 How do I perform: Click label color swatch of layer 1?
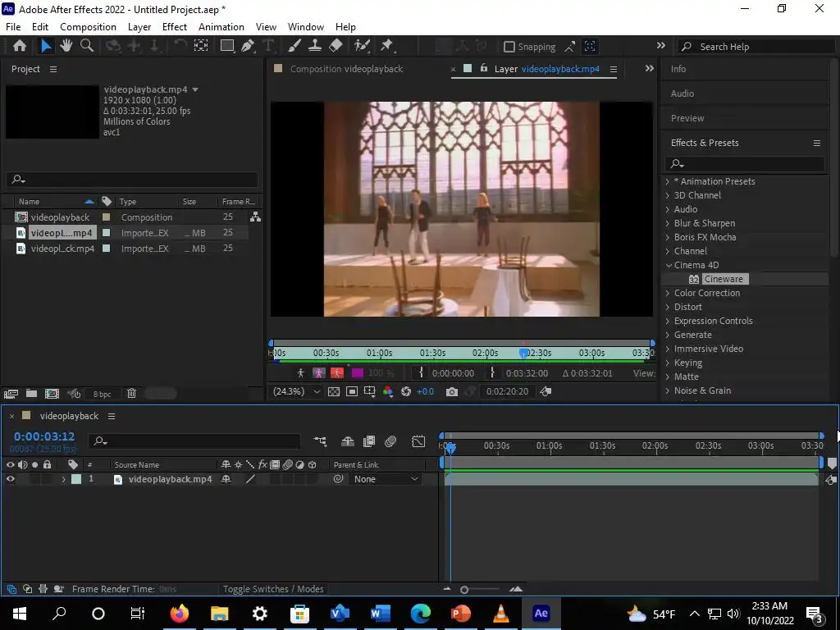76,479
